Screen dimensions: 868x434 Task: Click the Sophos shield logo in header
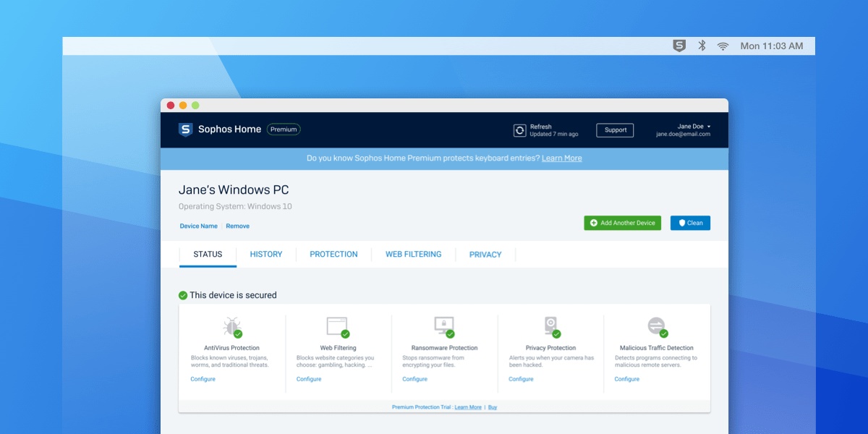pos(186,129)
